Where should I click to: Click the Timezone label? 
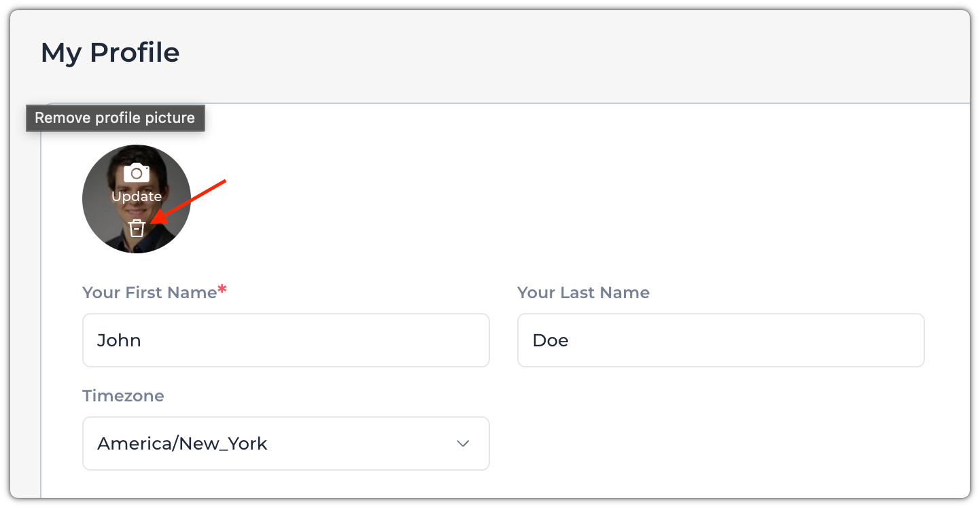point(123,396)
